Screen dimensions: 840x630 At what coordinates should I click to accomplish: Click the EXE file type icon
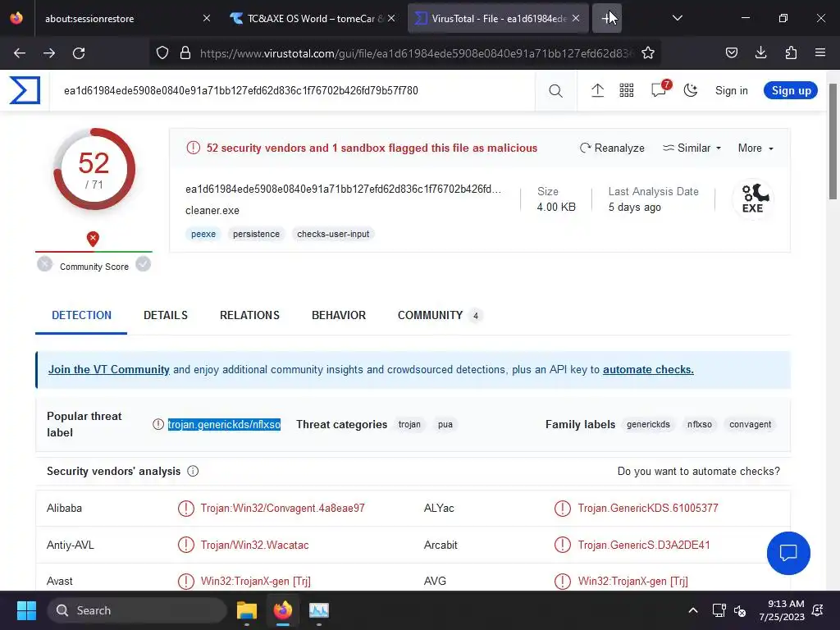coord(753,199)
